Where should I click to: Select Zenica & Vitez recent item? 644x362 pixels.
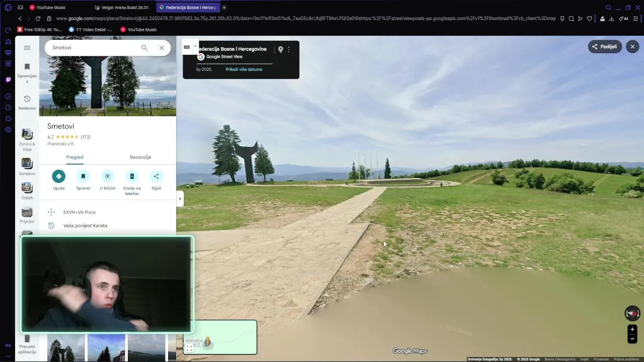pyautogui.click(x=27, y=140)
